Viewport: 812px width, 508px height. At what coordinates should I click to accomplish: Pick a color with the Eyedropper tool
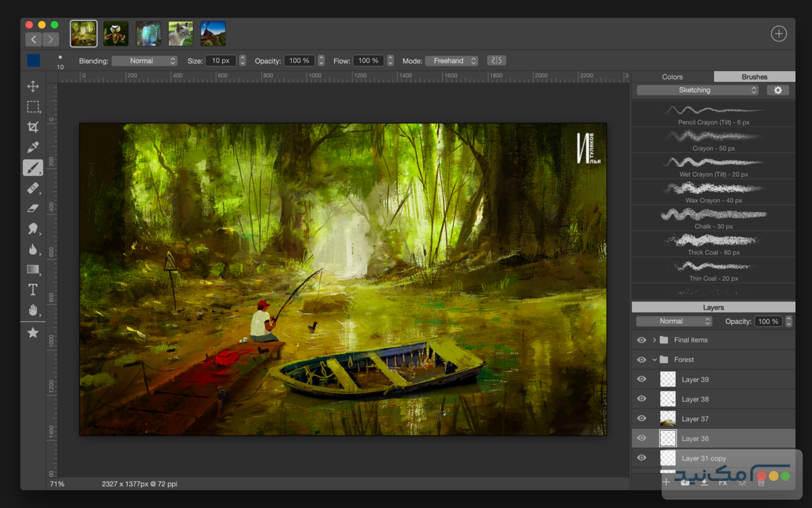click(x=32, y=147)
